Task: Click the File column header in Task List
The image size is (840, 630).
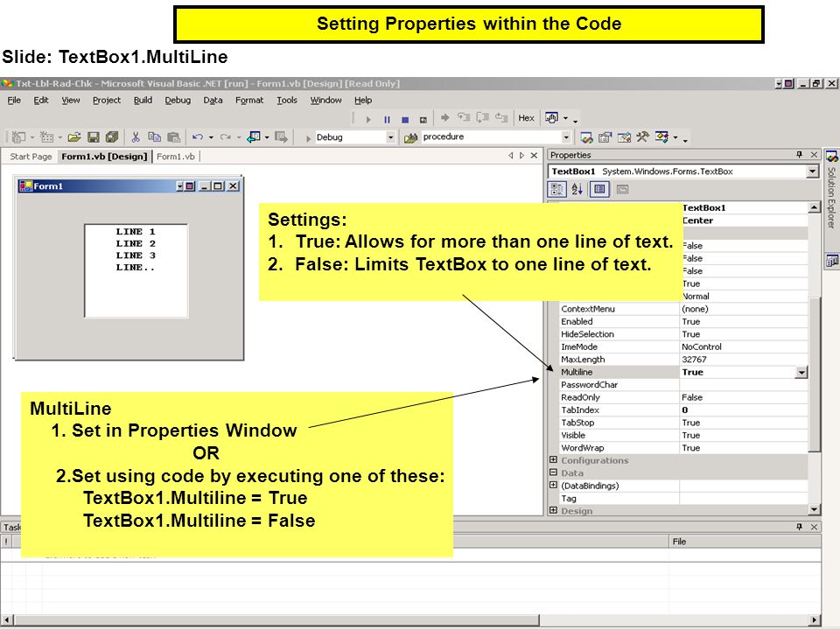Action: (x=745, y=542)
